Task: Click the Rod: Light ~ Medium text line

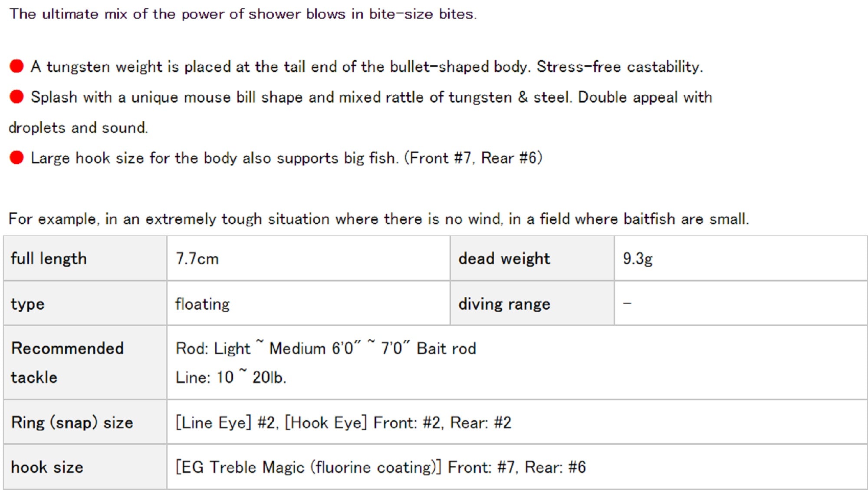Action: click(x=325, y=348)
